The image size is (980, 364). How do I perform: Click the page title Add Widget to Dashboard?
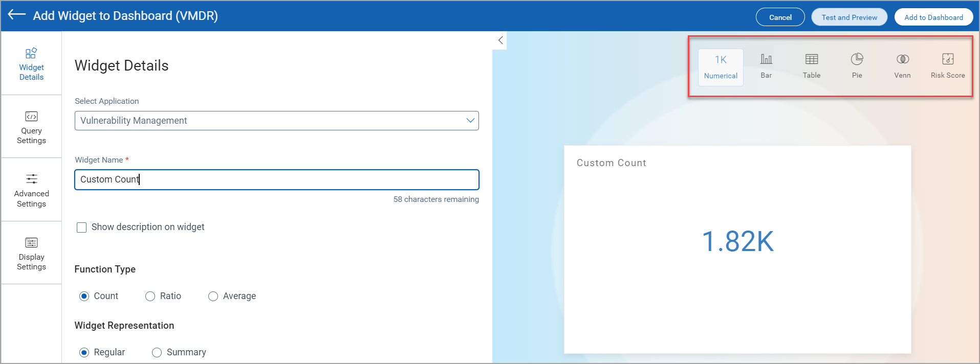[x=125, y=16]
